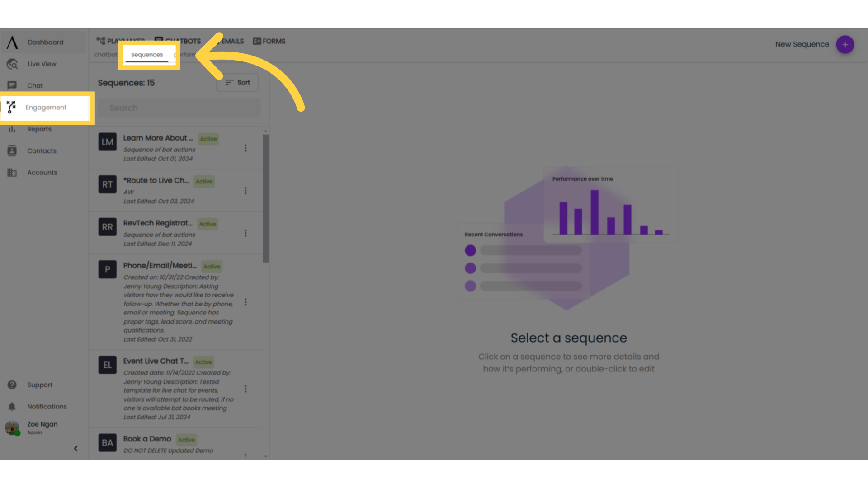868x488 pixels.
Task: Click the Active toggle on Book a Demo sequence
Action: (x=186, y=439)
